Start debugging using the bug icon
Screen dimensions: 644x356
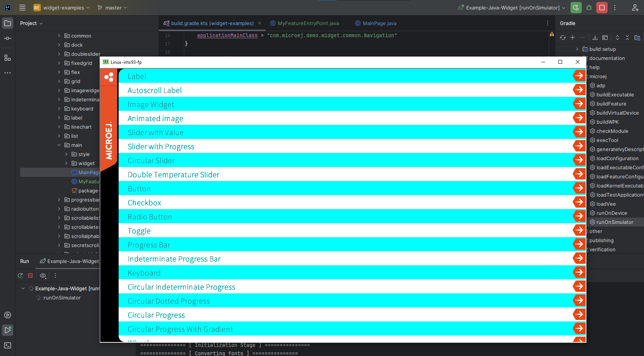tap(589, 7)
